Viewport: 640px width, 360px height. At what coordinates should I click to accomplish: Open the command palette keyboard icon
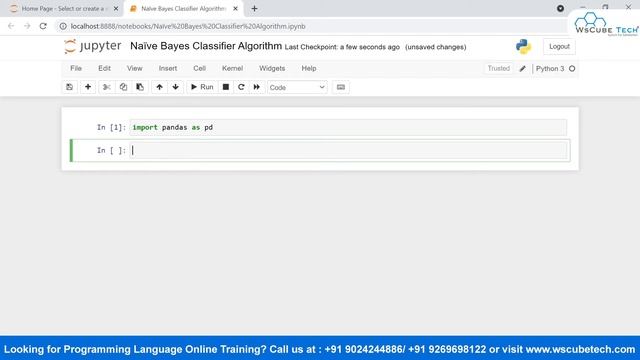(x=341, y=87)
